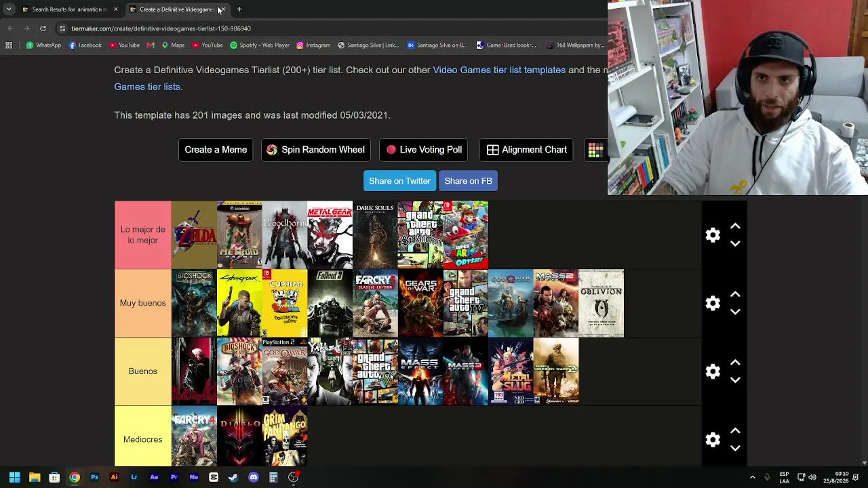The image size is (868, 488).
Task: Open the 168 Wallpapers bookmark
Action: tap(575, 45)
